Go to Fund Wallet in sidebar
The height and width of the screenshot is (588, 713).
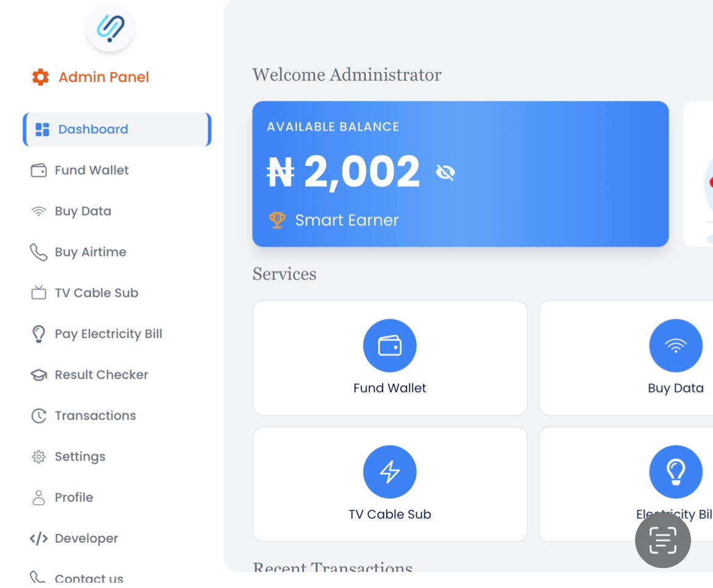91,170
